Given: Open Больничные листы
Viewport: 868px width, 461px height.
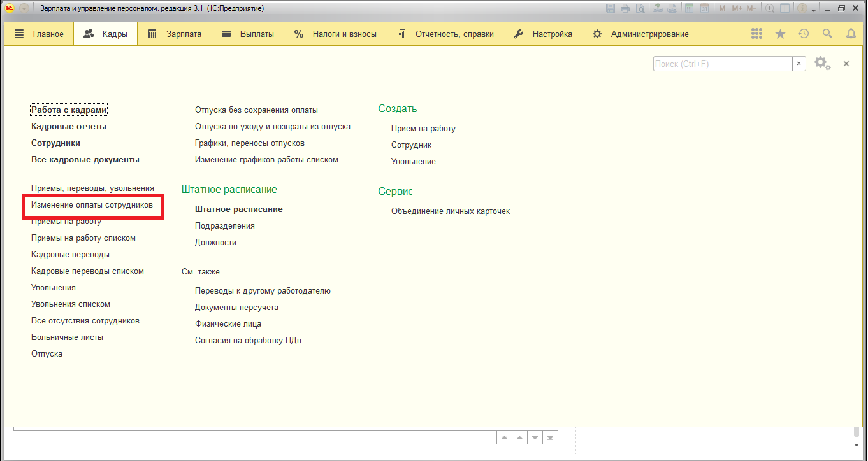Looking at the screenshot, I should click(67, 337).
